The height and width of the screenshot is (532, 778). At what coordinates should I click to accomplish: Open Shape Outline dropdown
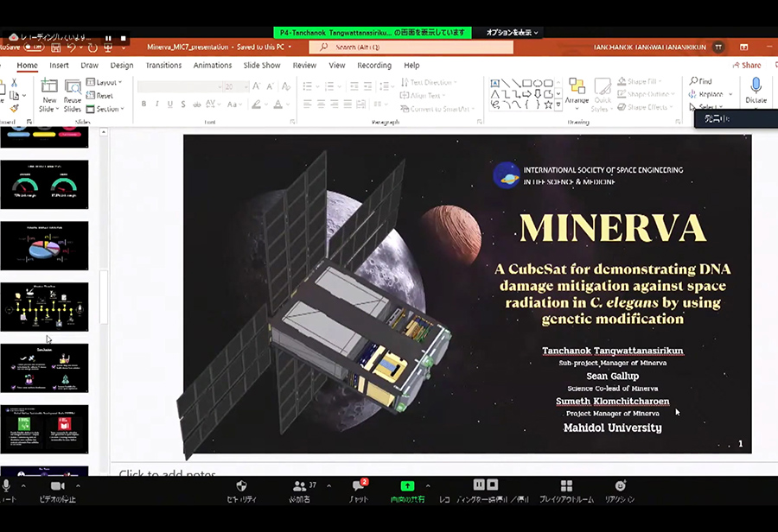(x=646, y=94)
